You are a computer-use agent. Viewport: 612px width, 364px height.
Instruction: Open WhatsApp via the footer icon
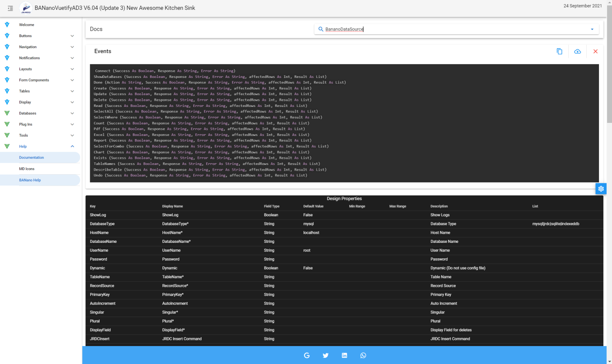coord(363,355)
